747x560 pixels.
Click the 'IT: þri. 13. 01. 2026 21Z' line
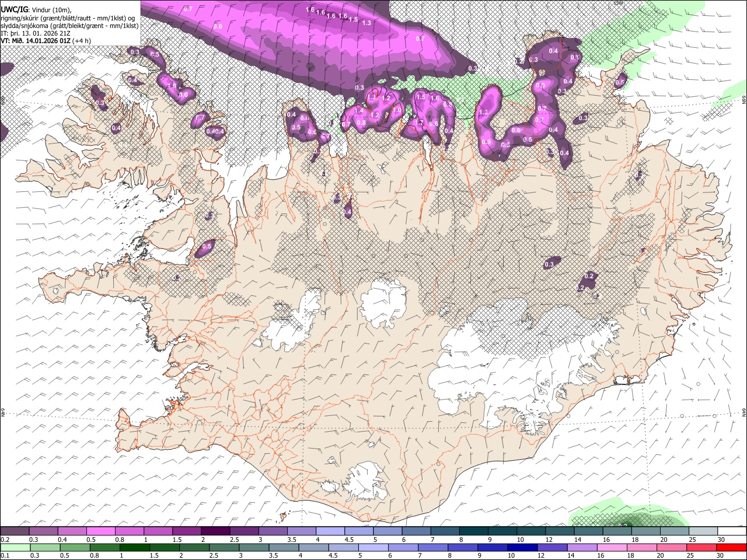[x=36, y=33]
